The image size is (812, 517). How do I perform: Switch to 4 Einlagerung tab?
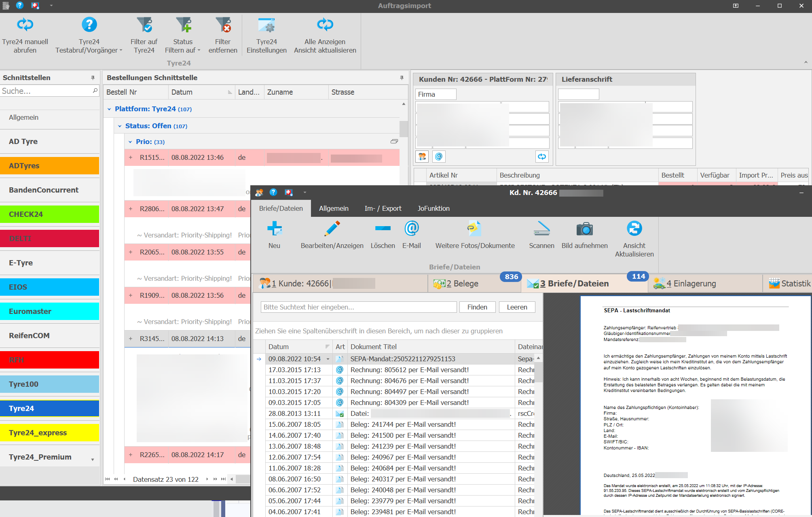[706, 284]
